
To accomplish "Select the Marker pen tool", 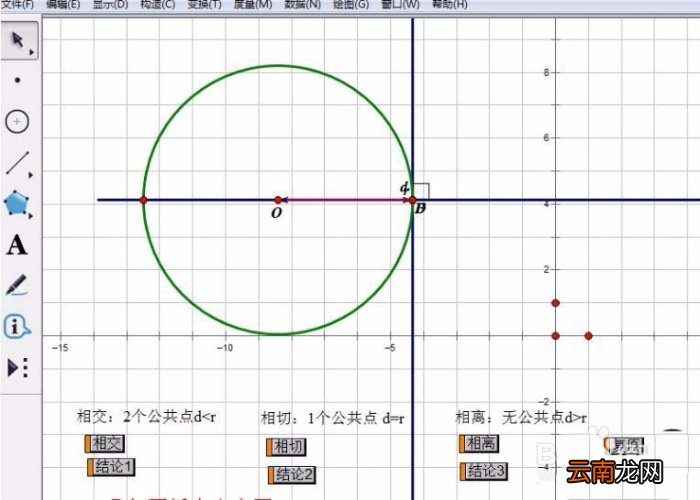I will coord(17,286).
